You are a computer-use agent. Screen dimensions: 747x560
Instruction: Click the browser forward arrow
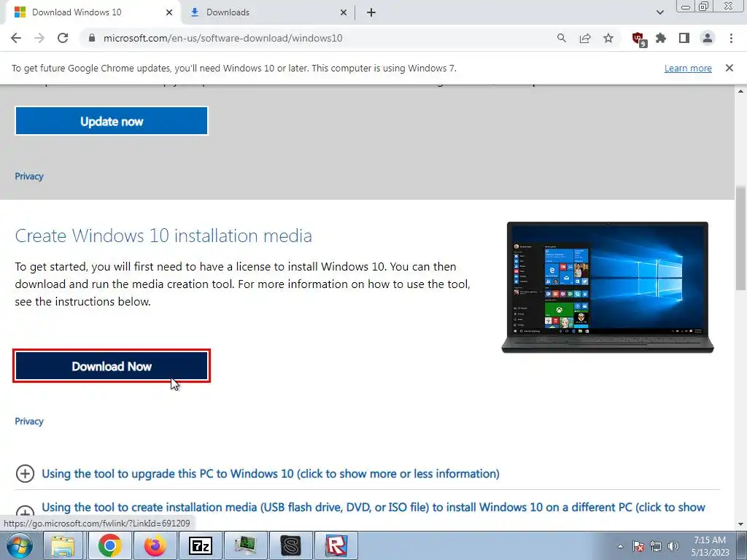tap(39, 38)
